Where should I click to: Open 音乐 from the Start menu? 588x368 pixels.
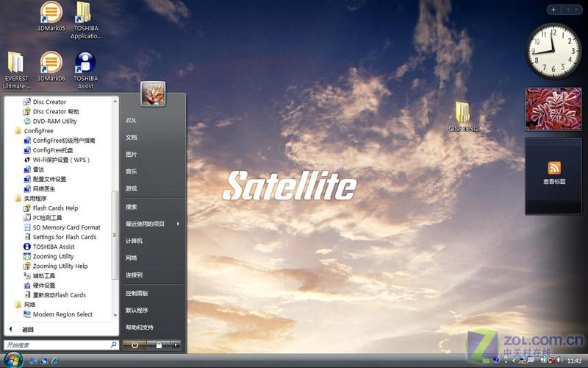click(x=132, y=171)
